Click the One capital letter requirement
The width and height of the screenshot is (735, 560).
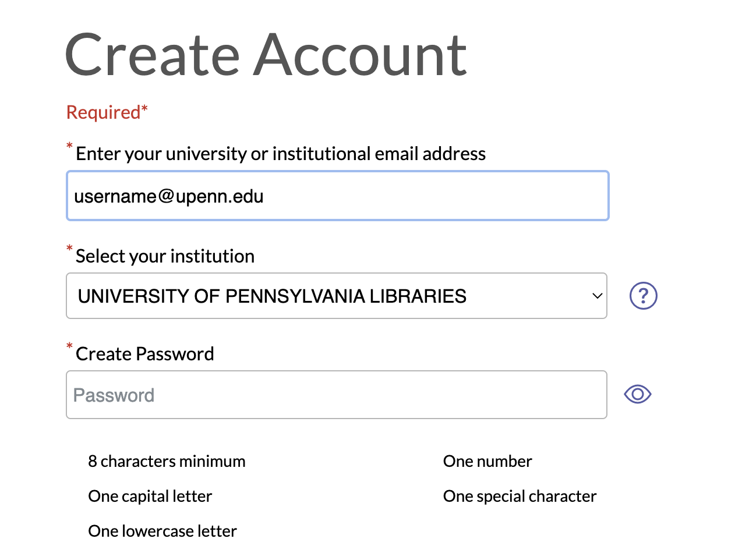pyautogui.click(x=150, y=496)
